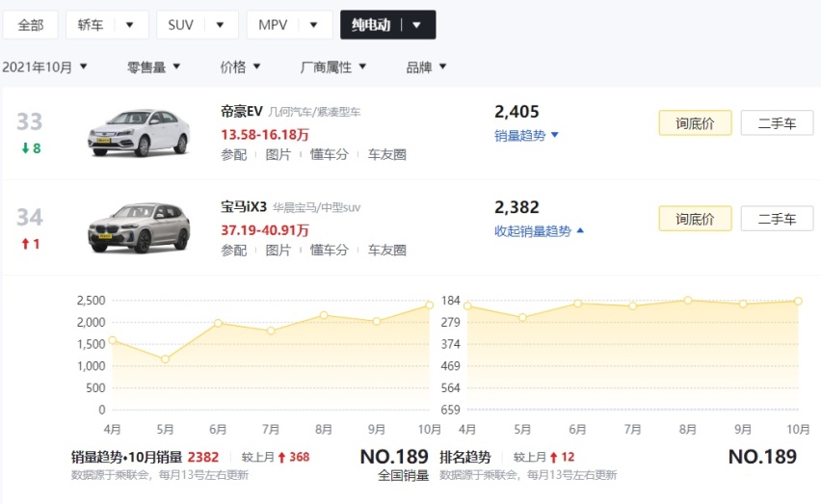Click the 37.19-40.91万 price text
This screenshot has height=504, width=821.
point(265,230)
